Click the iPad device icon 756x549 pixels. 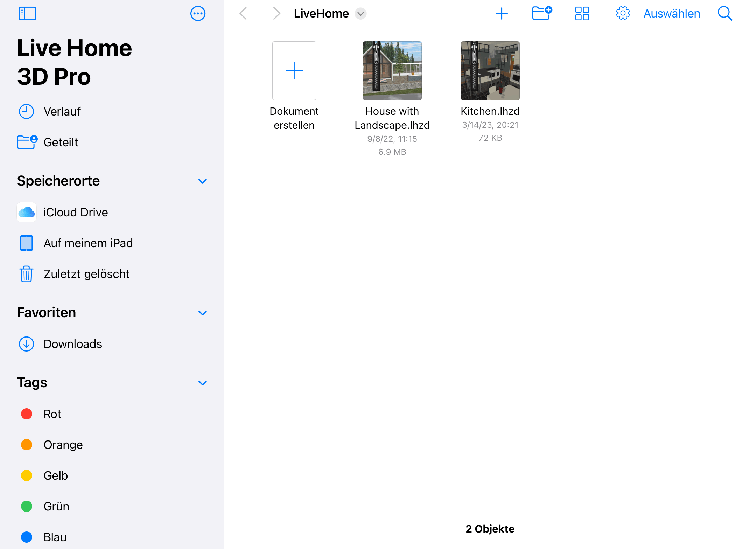point(26,243)
